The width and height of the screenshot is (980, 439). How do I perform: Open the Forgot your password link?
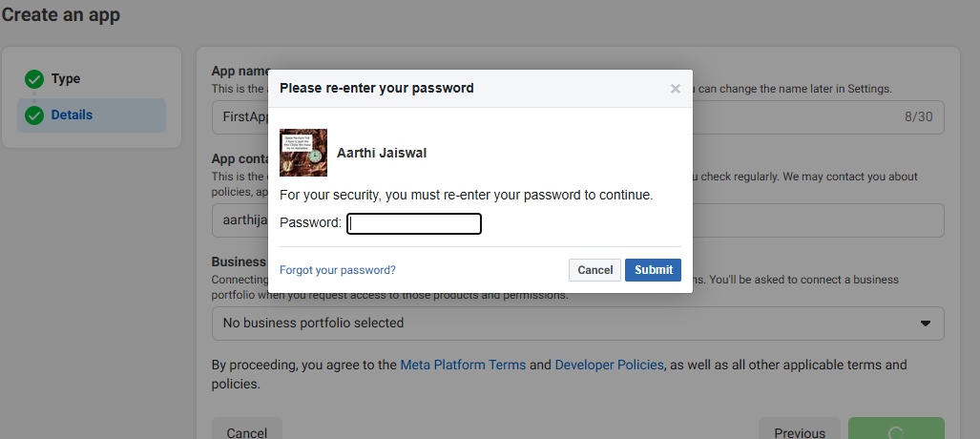pos(338,270)
